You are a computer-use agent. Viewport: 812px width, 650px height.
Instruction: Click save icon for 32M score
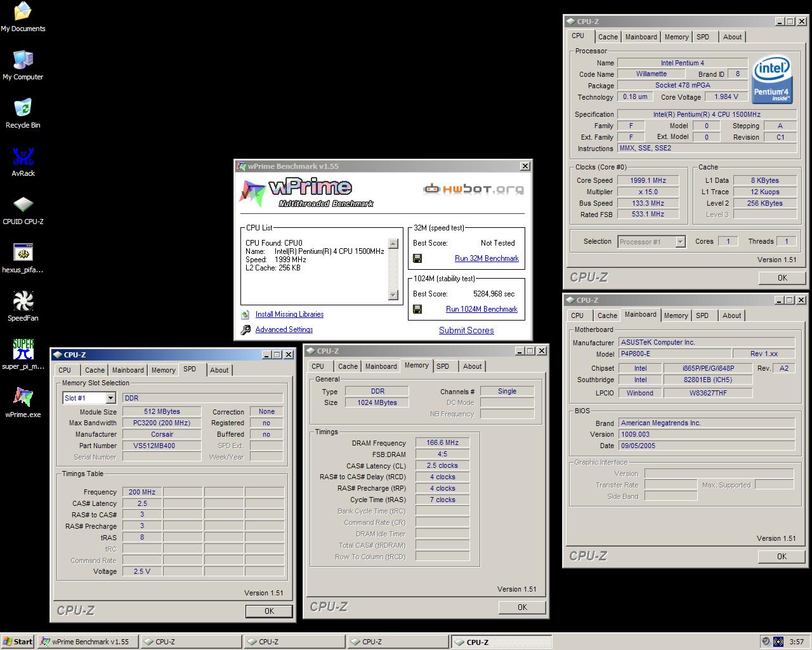point(417,258)
